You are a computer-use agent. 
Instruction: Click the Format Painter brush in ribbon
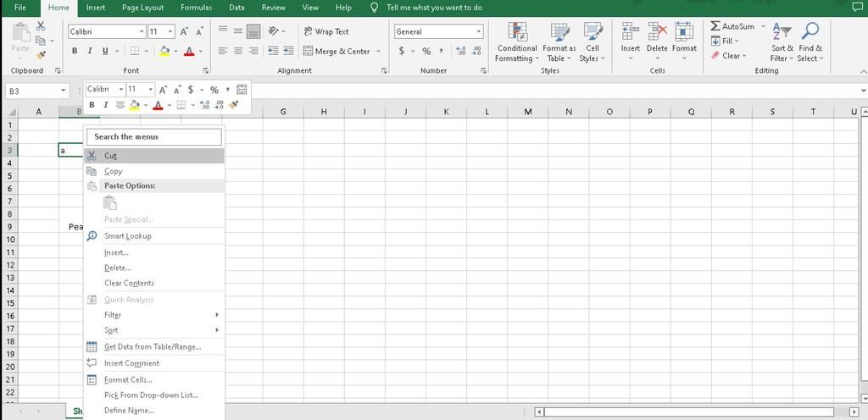point(41,55)
